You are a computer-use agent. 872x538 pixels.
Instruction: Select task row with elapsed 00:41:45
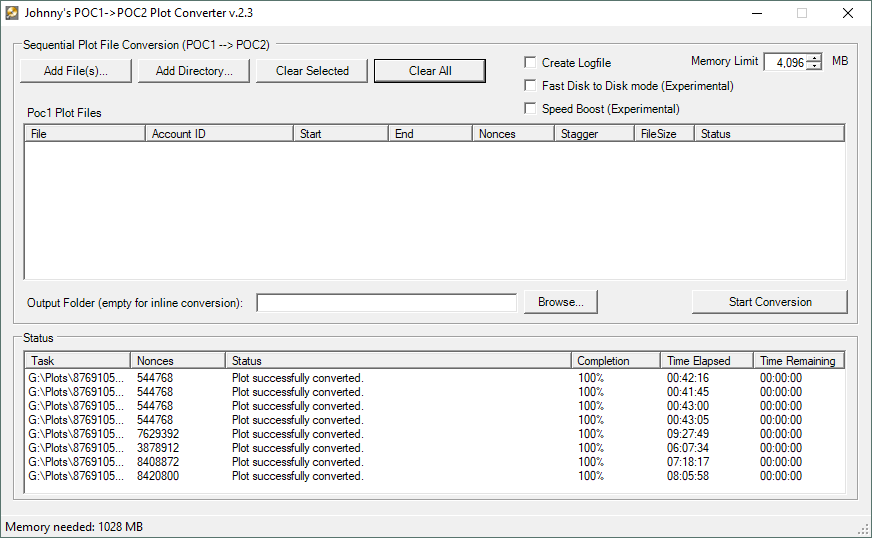coord(434,392)
